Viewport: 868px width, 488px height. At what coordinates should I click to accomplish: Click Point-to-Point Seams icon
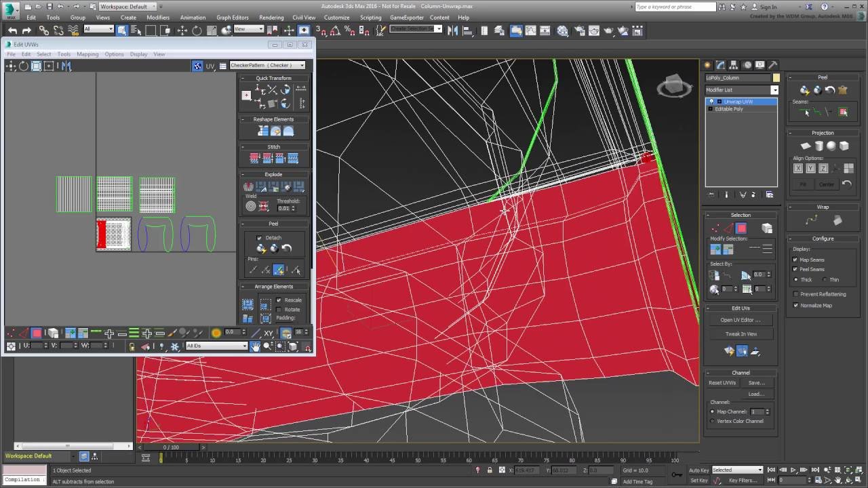pos(817,113)
